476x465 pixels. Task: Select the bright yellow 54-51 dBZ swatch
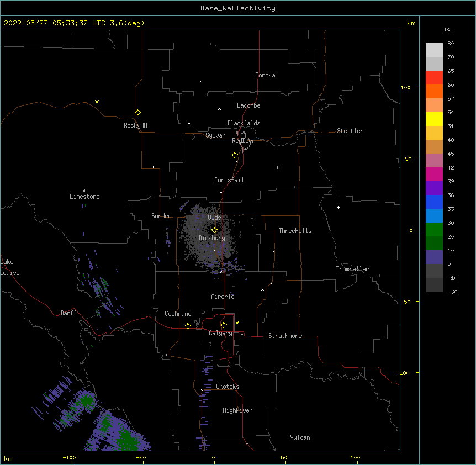pyautogui.click(x=434, y=119)
